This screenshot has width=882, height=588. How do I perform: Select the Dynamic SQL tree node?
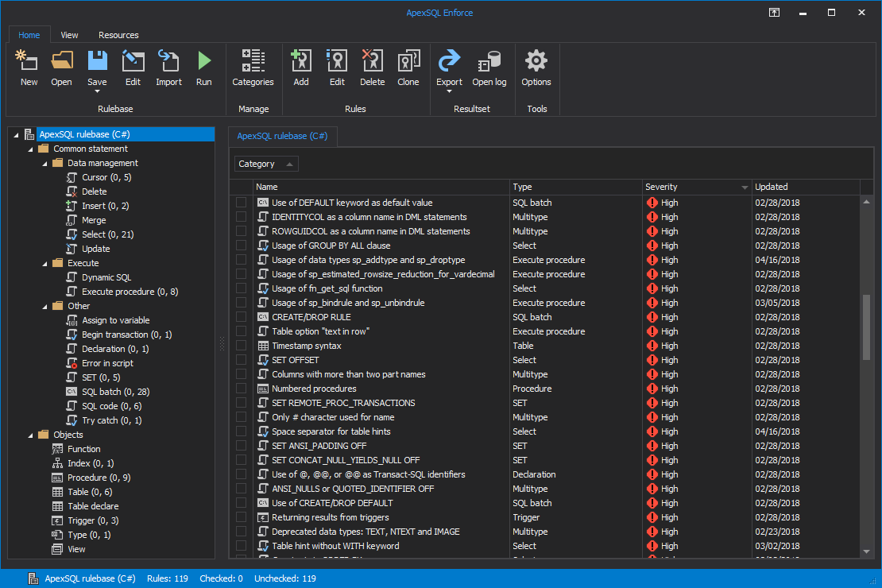pos(106,277)
